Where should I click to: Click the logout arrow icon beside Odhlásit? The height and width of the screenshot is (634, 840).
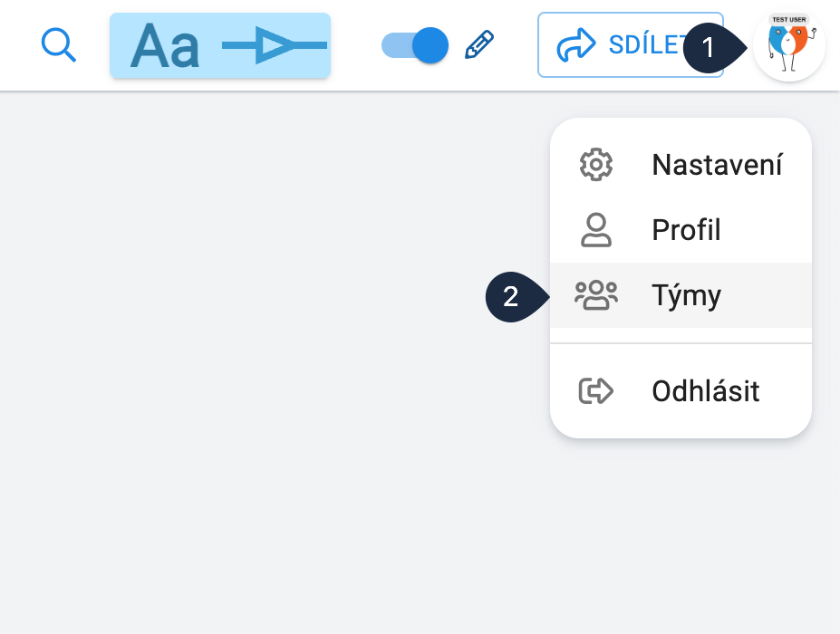594,390
